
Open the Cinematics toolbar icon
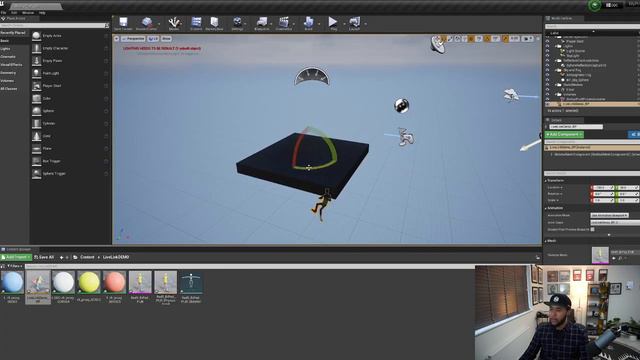(284, 24)
